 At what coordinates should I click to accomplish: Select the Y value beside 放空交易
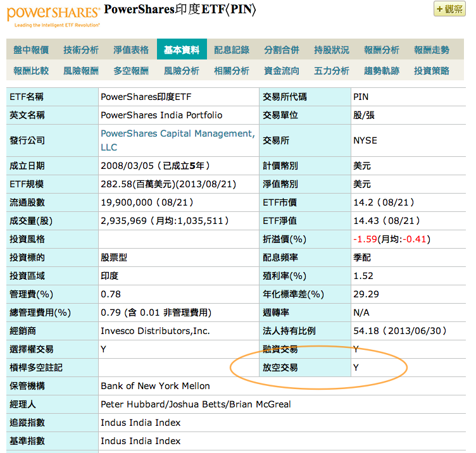tap(356, 368)
